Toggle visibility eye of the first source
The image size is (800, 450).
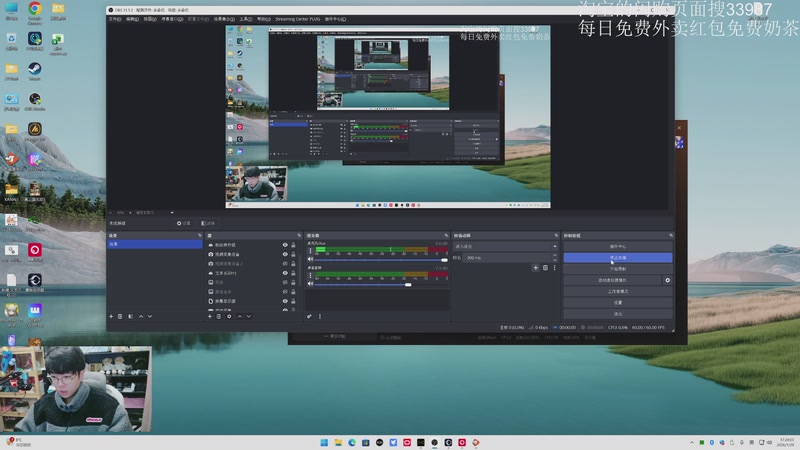click(285, 245)
